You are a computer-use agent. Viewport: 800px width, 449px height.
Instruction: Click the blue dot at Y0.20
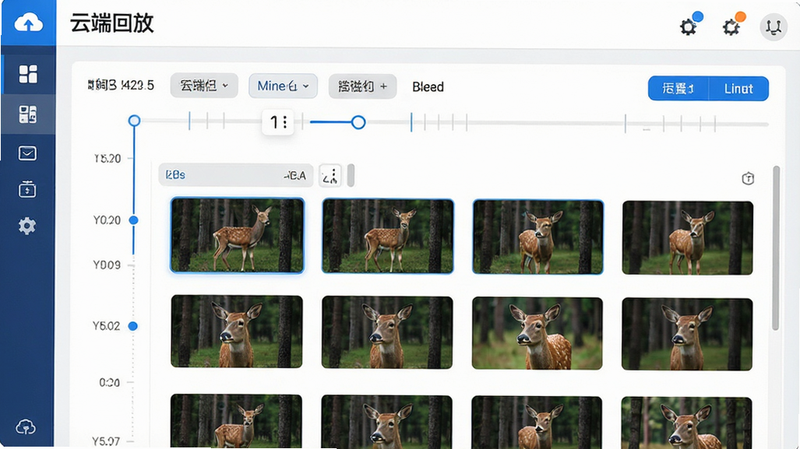tap(134, 220)
